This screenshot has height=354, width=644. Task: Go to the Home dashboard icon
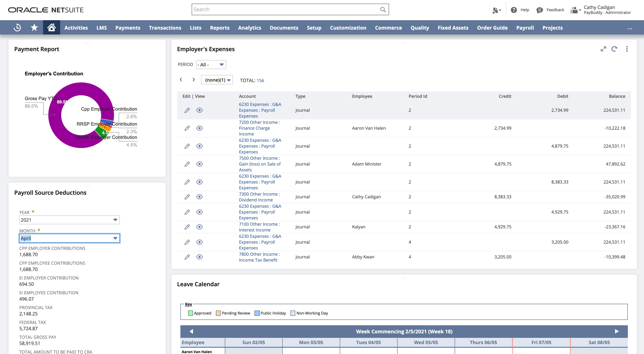tap(52, 28)
